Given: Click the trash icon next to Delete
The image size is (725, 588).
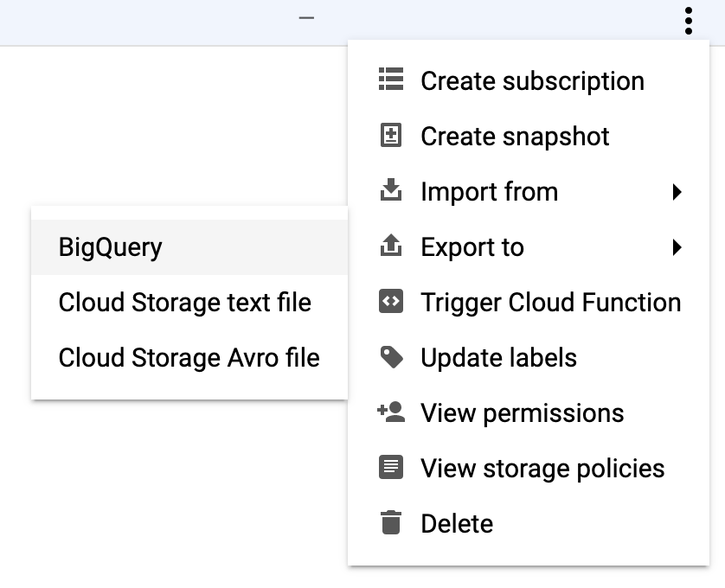Looking at the screenshot, I should click(x=391, y=523).
